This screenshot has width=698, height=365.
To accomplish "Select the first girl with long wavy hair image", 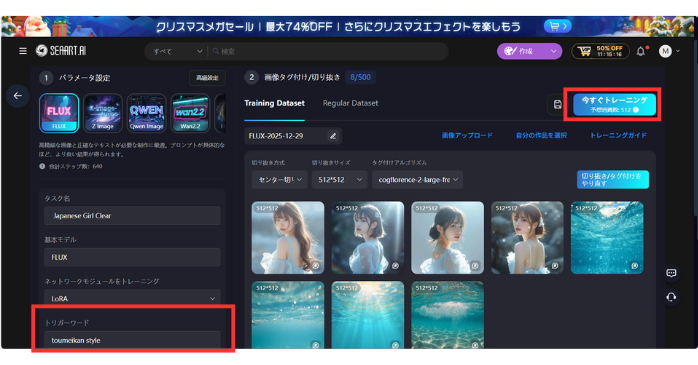I will coord(288,238).
